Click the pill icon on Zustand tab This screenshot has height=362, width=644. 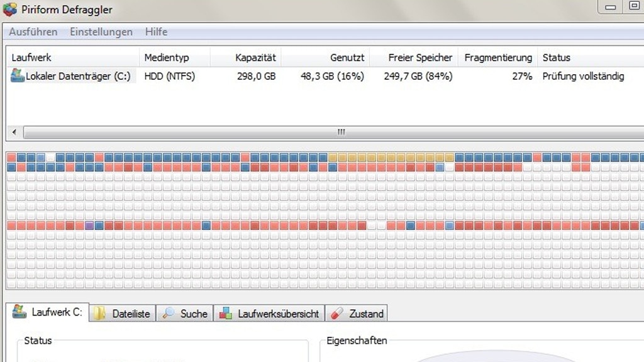[337, 313]
